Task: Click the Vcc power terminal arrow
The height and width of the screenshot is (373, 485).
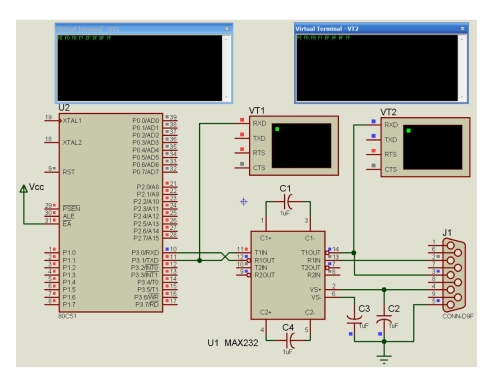Action: pyautogui.click(x=24, y=189)
